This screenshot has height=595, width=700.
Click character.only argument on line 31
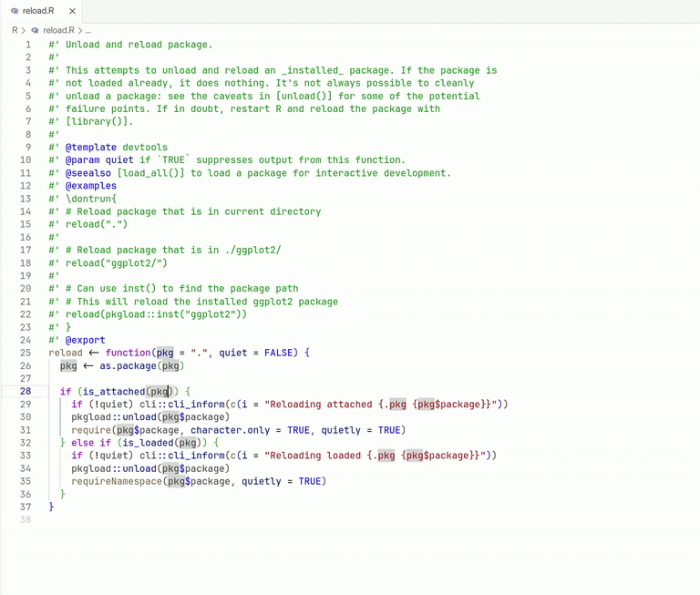click(231, 430)
